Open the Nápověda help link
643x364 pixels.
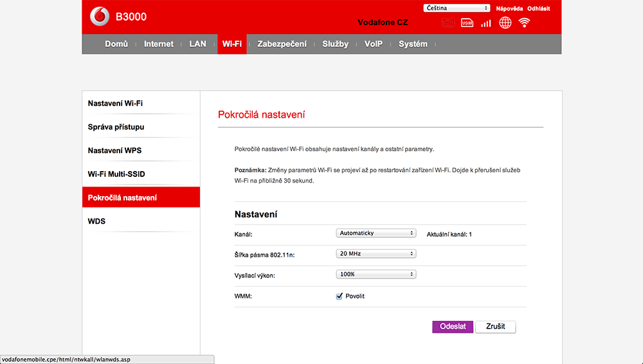point(509,8)
